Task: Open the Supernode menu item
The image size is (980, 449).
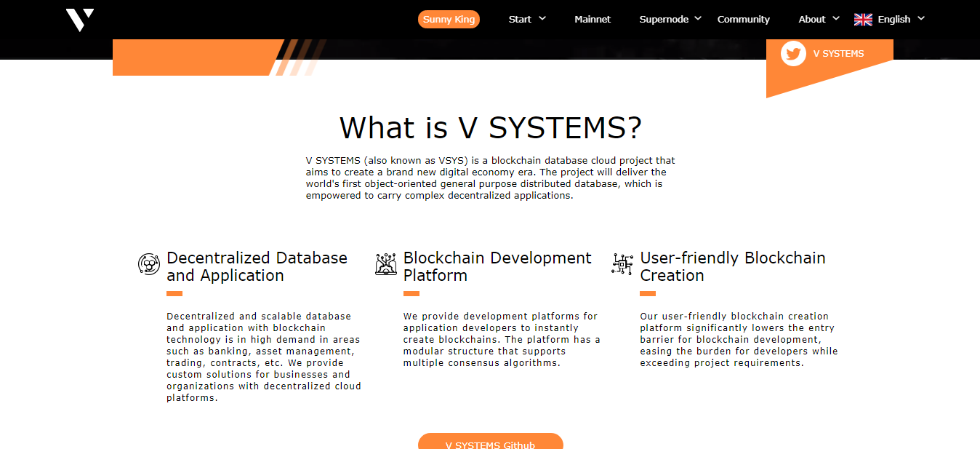Action: 664,20
